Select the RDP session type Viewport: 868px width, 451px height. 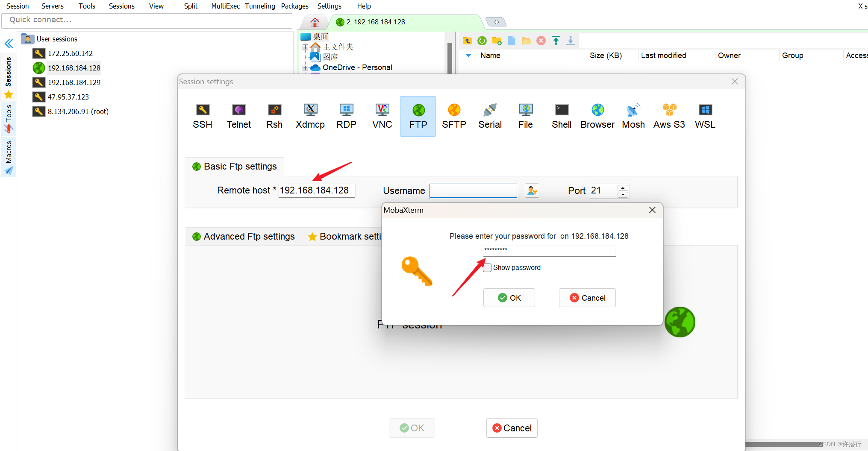[x=346, y=116]
